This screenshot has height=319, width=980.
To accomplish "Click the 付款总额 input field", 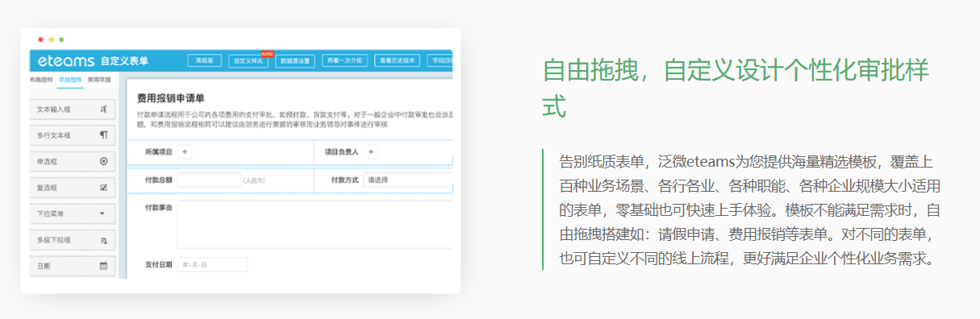I will 209,180.
